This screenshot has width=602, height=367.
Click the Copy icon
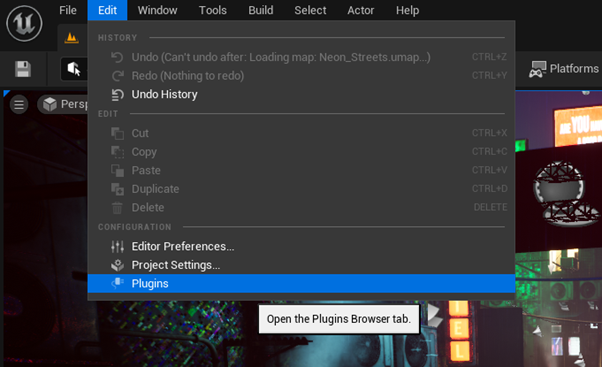point(117,152)
